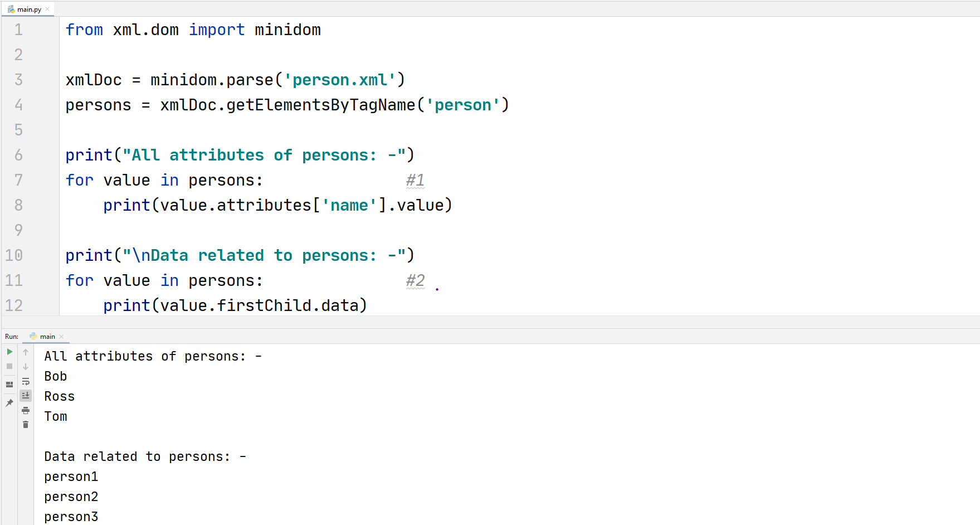Print the console output
The height and width of the screenshot is (525, 980).
point(26,410)
